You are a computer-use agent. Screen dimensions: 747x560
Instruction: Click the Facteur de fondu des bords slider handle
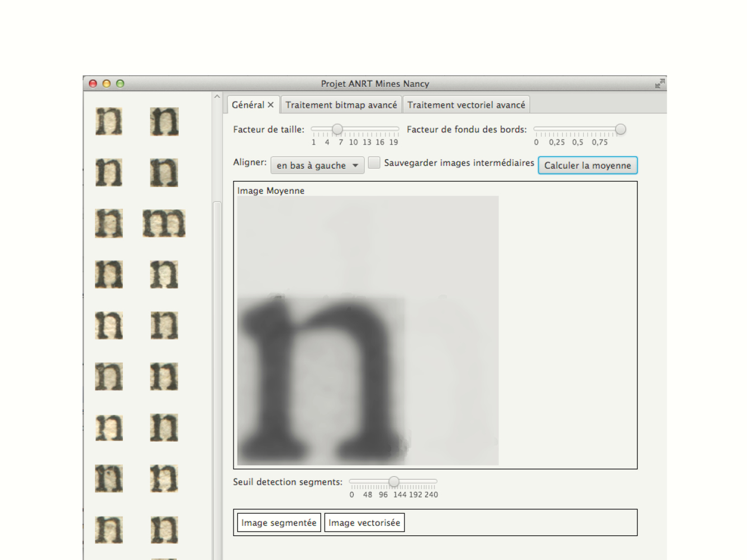[620, 130]
